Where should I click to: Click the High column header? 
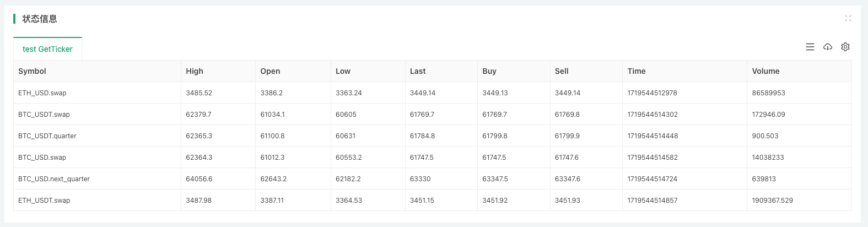[195, 71]
